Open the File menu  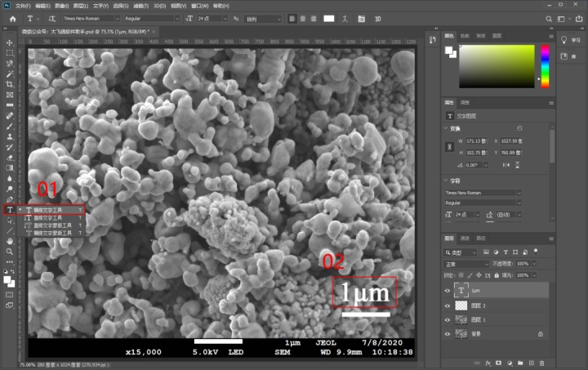23,6
